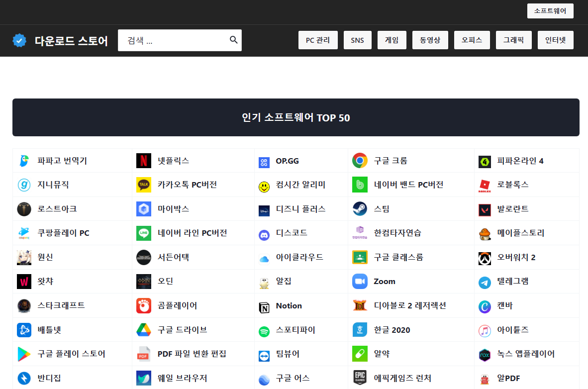Click the Zoom camera icon

(360, 282)
